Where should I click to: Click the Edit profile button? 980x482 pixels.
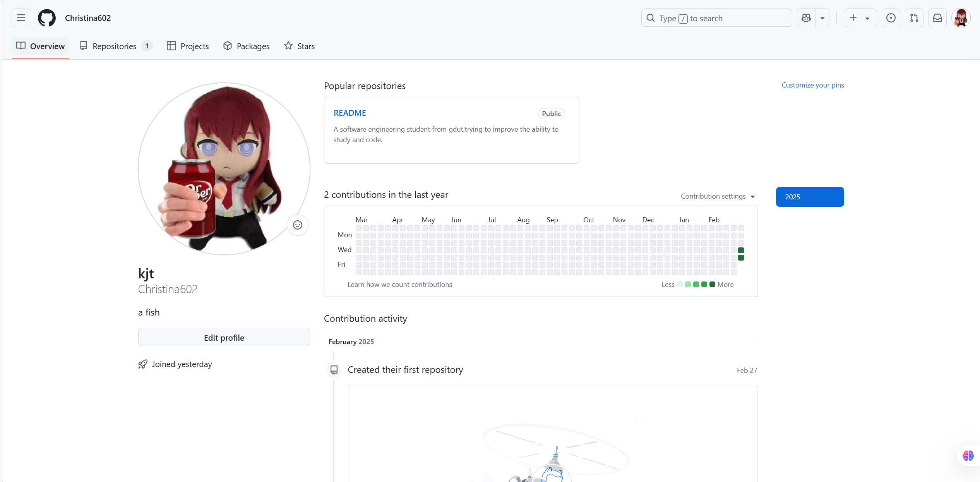click(x=224, y=337)
